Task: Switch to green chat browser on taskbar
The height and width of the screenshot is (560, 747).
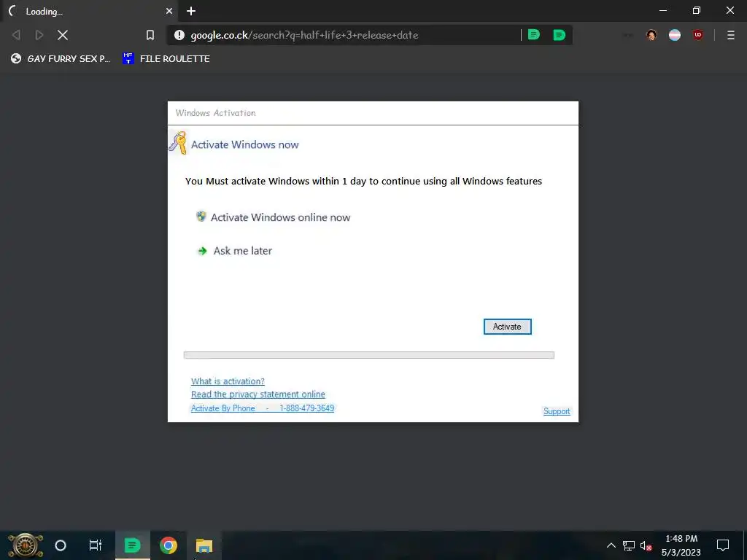Action: click(132, 545)
